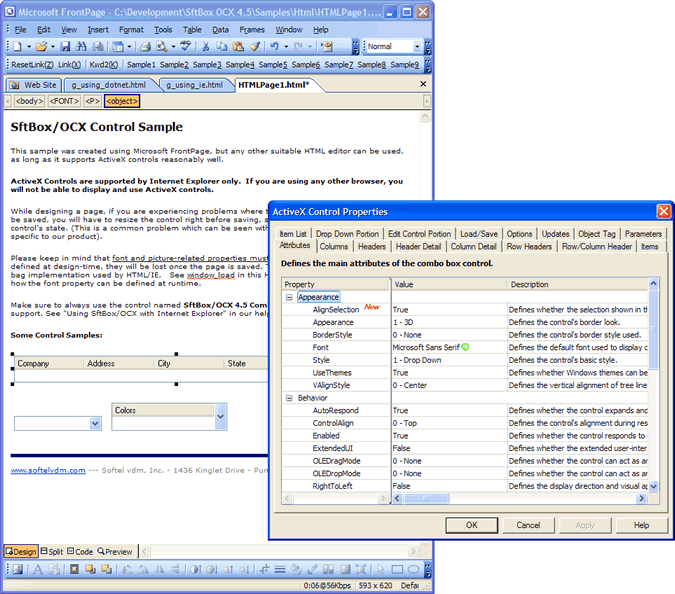Click the properties list vertical scrollbar
The height and width of the screenshot is (594, 675).
click(654, 390)
